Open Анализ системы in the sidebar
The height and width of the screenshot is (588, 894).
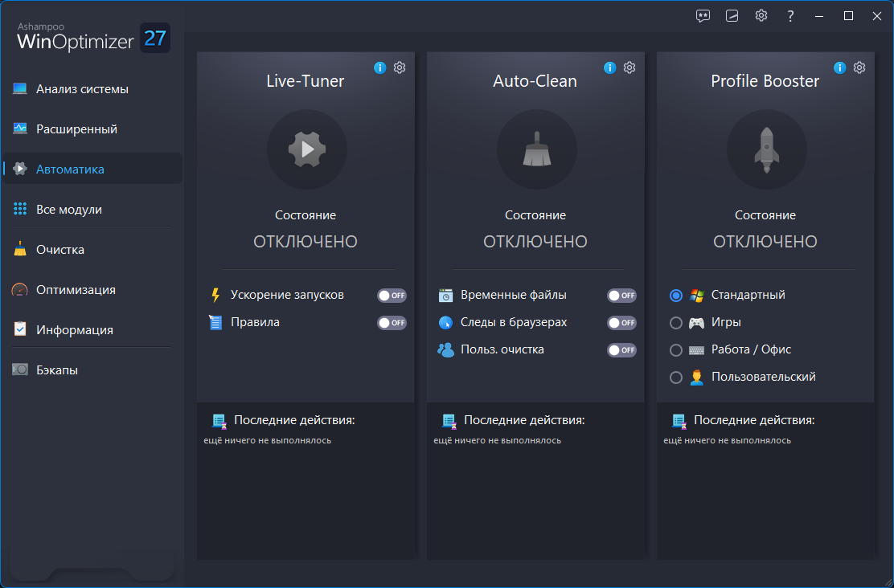(x=92, y=89)
